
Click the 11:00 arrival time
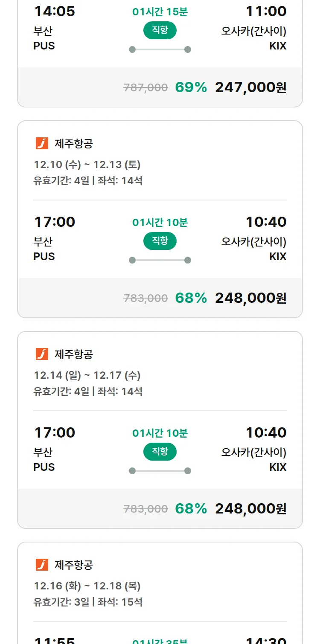coord(266,12)
